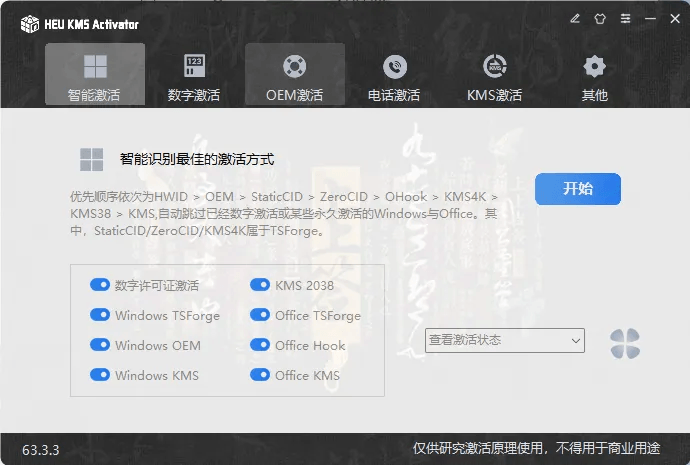Image resolution: width=690 pixels, height=465 pixels.
Task: Close the HEU KMS Activator window
Action: coord(675,18)
